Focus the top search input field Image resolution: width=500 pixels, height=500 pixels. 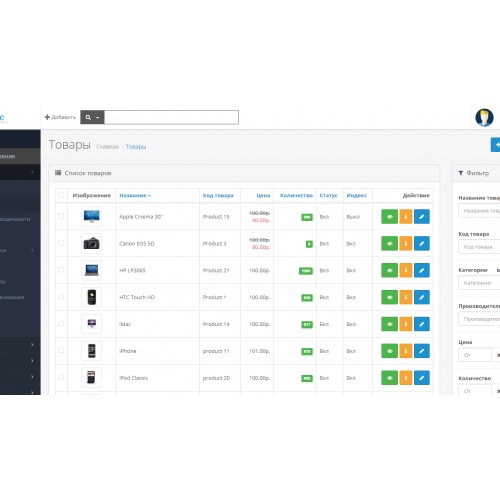point(171,117)
